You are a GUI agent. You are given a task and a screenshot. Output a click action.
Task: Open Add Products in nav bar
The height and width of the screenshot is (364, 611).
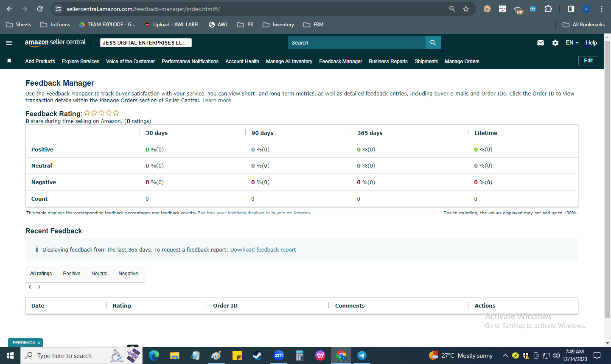[x=40, y=62]
